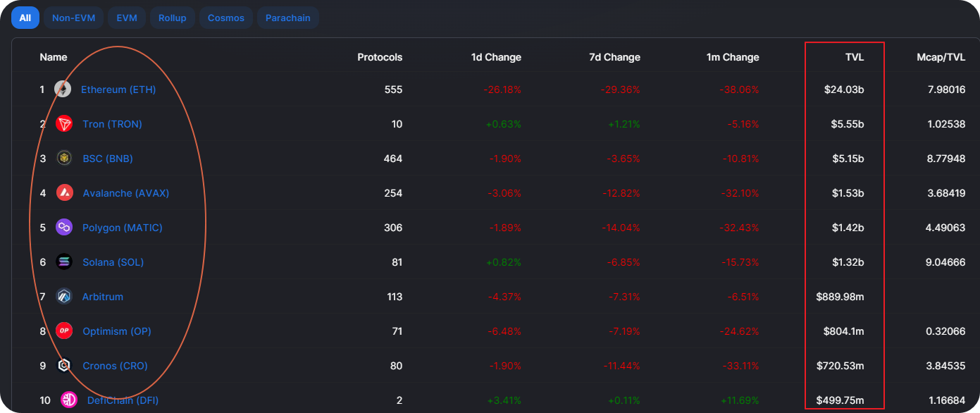Click Optimism's Mcap/TVL value 0.32066
This screenshot has width=980, height=413.
point(945,331)
